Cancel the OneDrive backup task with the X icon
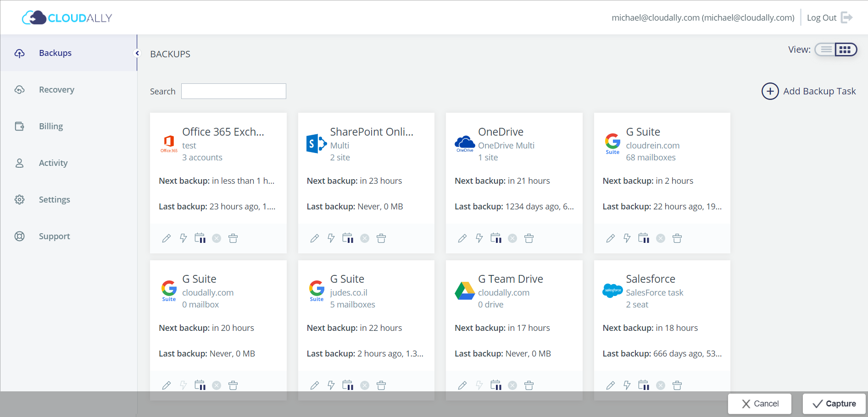 click(512, 238)
